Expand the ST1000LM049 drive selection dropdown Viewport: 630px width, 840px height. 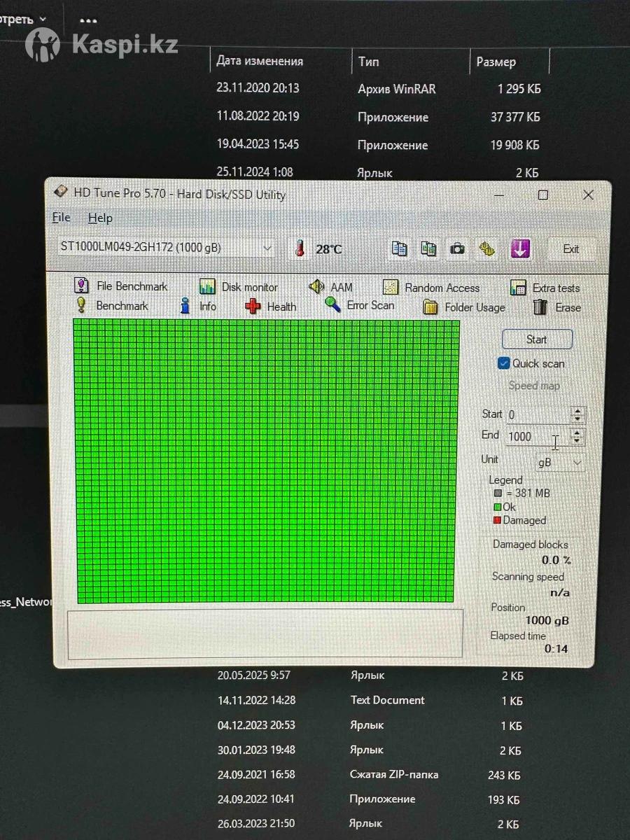pos(267,248)
